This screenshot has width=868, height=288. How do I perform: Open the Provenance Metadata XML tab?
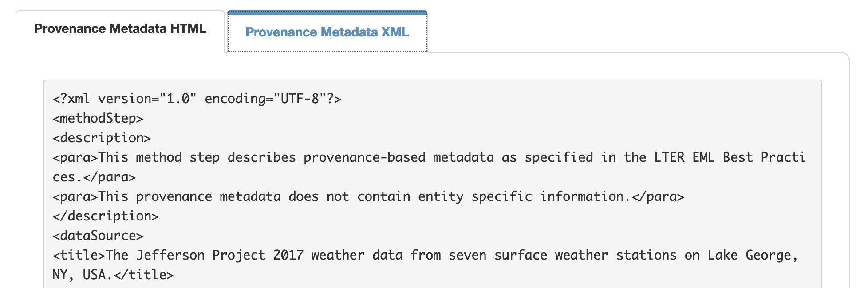pos(327,32)
